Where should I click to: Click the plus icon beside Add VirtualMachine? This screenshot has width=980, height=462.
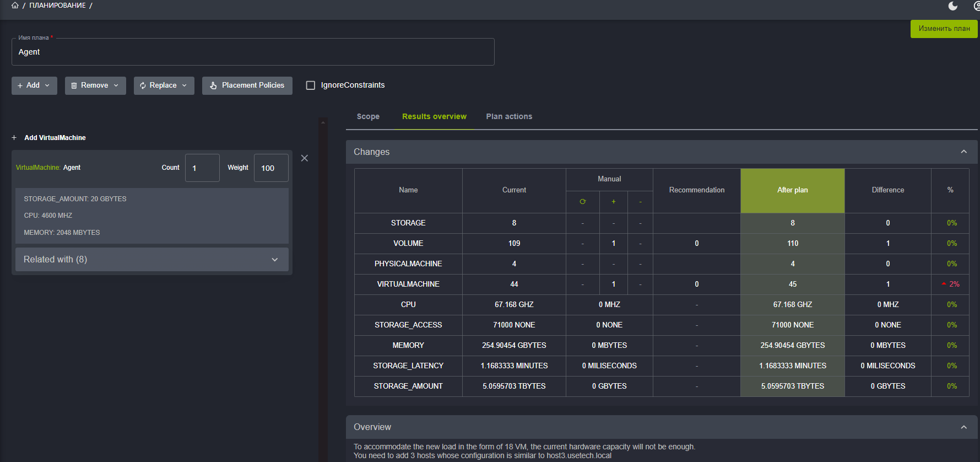(14, 138)
